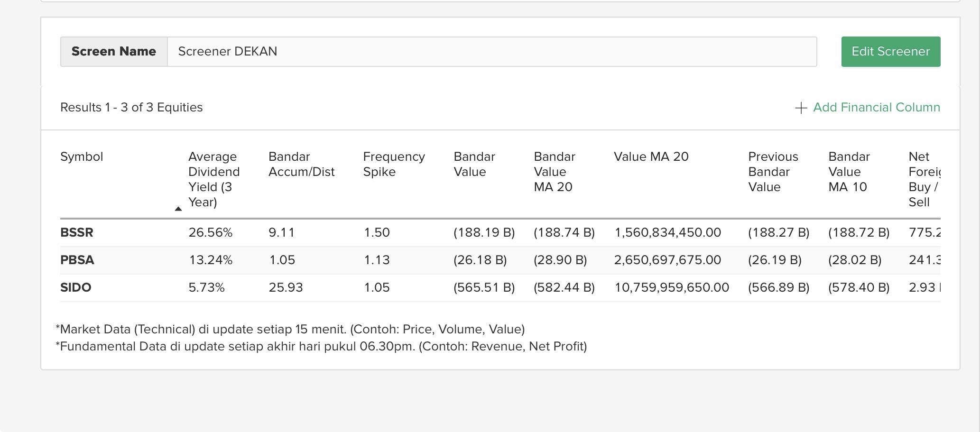Sort by Value MA 20 column
Screen dimensions: 980x432
point(651,157)
